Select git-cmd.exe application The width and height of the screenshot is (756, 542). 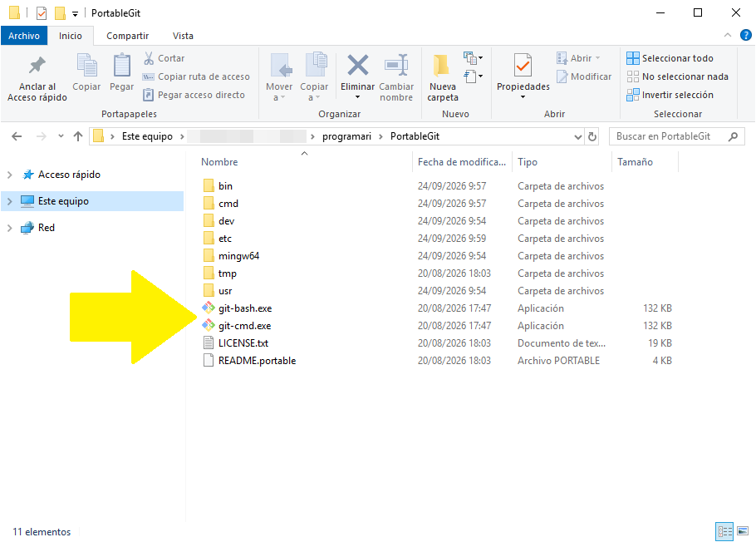coord(244,326)
